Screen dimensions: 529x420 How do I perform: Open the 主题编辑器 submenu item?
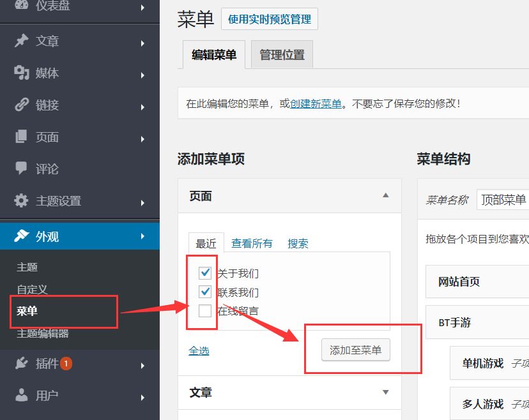43,333
